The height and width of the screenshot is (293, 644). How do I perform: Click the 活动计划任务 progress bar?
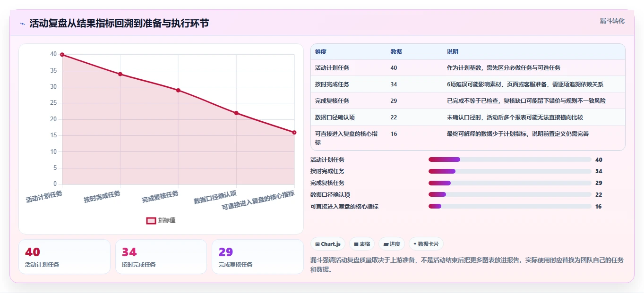(510, 159)
